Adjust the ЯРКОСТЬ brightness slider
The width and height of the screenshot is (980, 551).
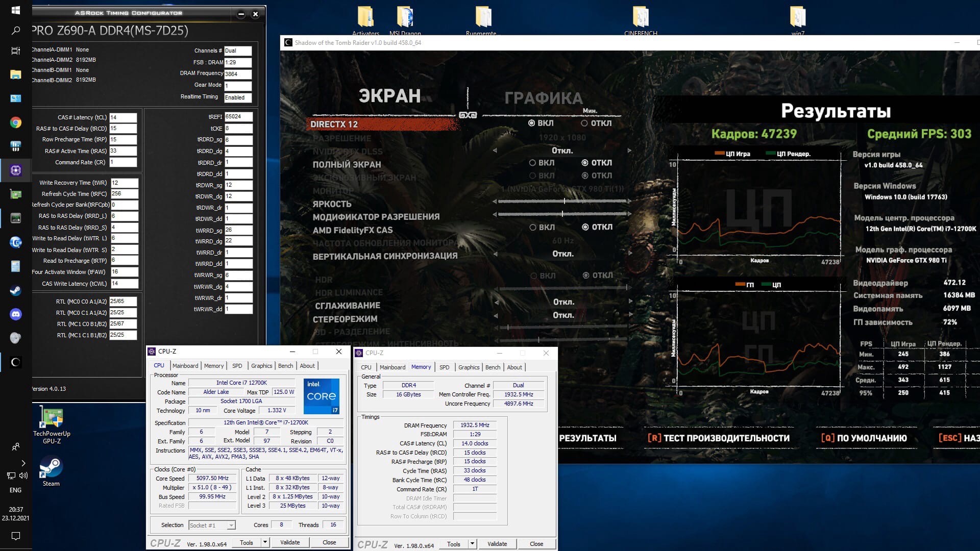click(564, 201)
